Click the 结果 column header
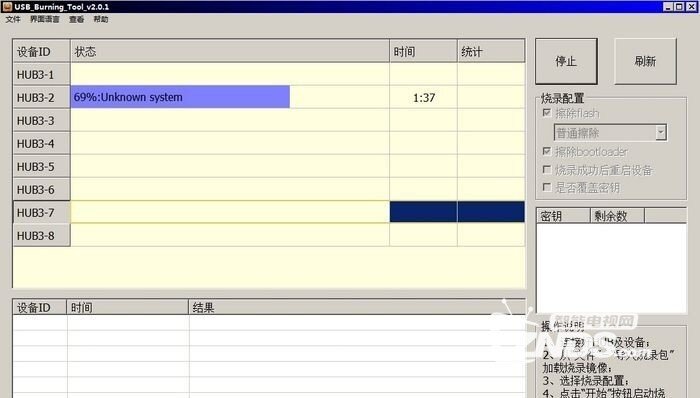Screen dimensions: 700x398 [x=357, y=307]
